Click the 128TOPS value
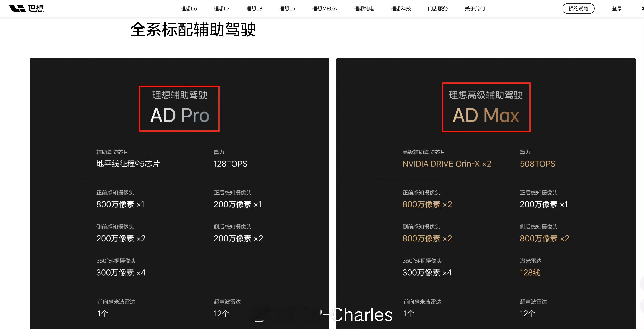644x329 pixels. tap(230, 164)
